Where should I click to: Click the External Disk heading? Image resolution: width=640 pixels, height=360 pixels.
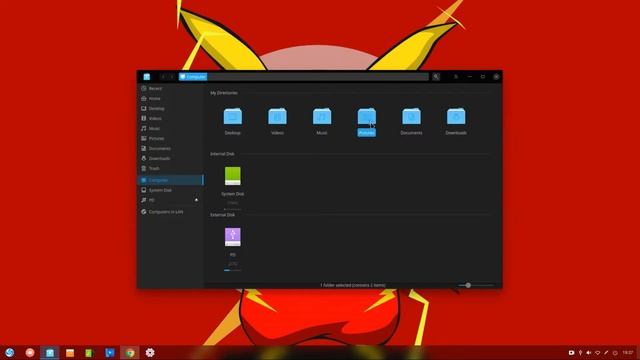[x=222, y=215]
